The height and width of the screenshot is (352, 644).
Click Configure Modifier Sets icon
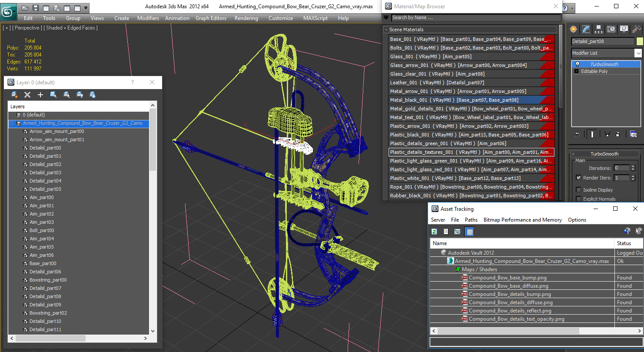tap(634, 134)
